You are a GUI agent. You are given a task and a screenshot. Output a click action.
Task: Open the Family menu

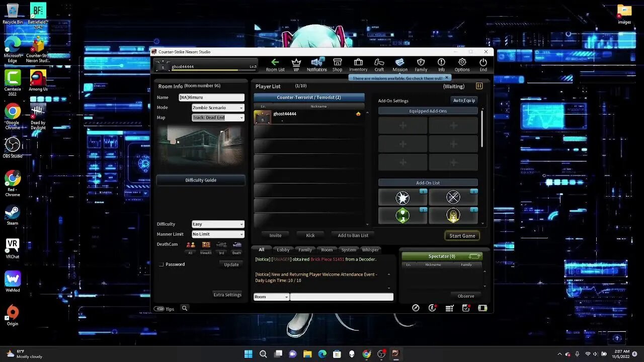(421, 65)
